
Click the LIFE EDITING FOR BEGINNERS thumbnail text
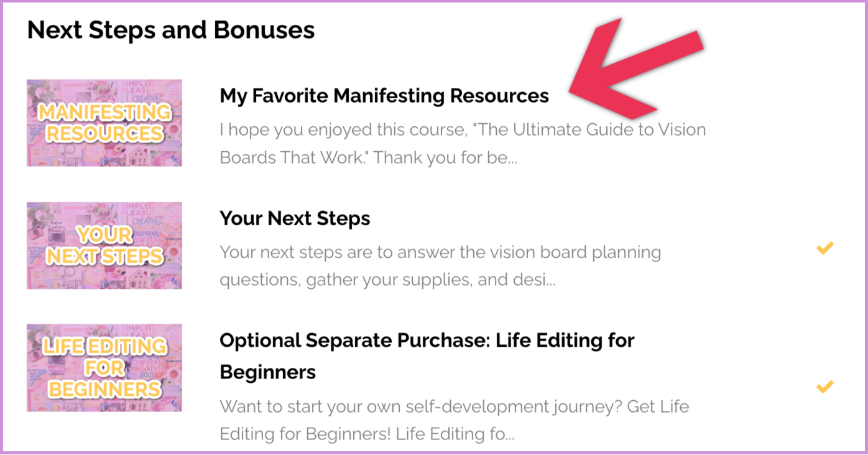(104, 367)
